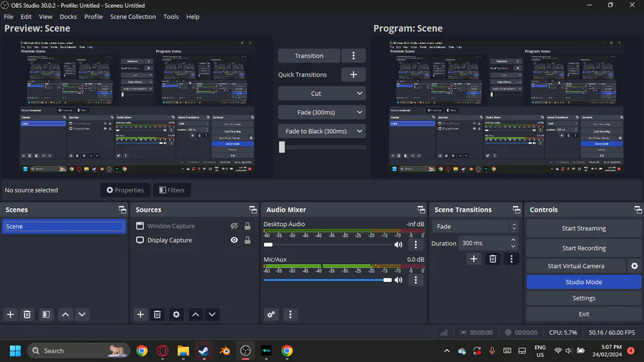This screenshot has height=362, width=644.
Task: Remove scene transition trash icon
Action: (x=493, y=259)
